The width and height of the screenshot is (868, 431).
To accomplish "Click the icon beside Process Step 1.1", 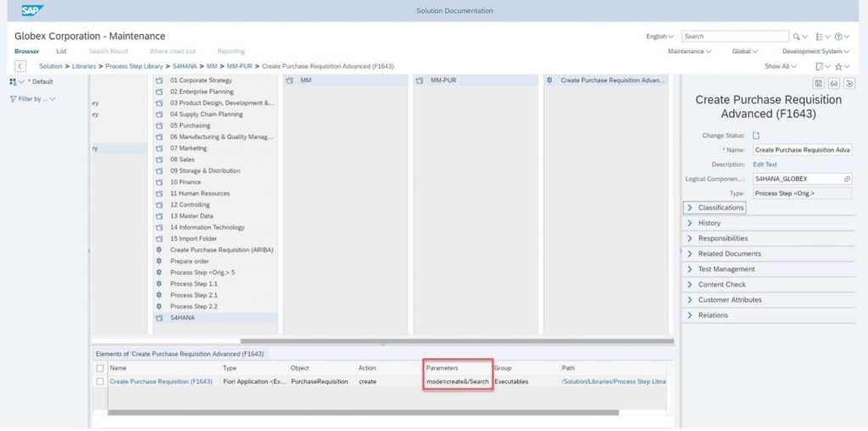I will [159, 284].
